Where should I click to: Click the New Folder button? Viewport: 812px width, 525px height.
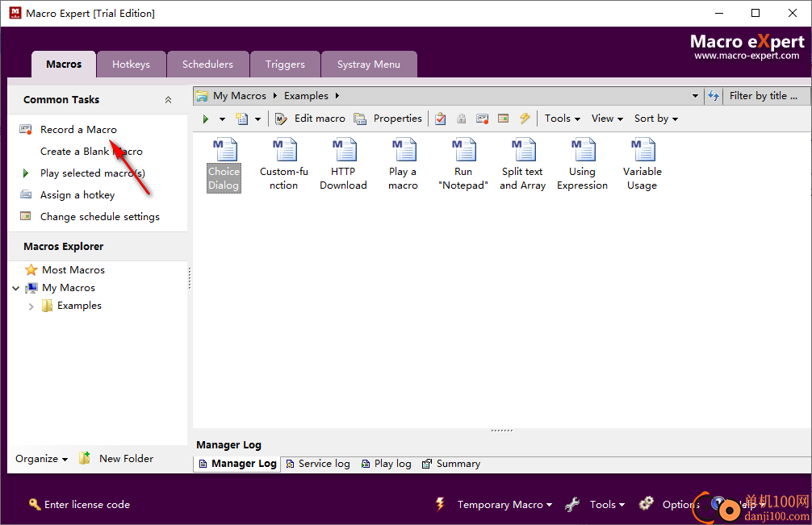(x=116, y=458)
